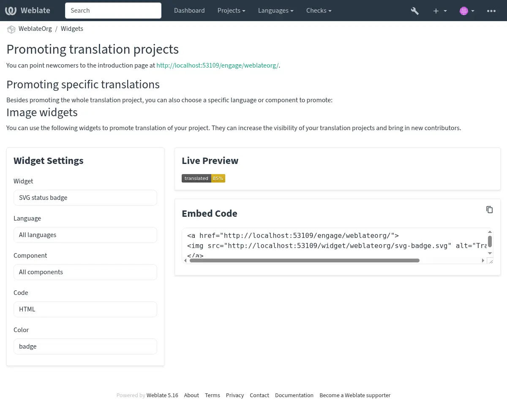Image resolution: width=507 pixels, height=420 pixels.
Task: Open the Code format dropdown
Action: (x=85, y=309)
